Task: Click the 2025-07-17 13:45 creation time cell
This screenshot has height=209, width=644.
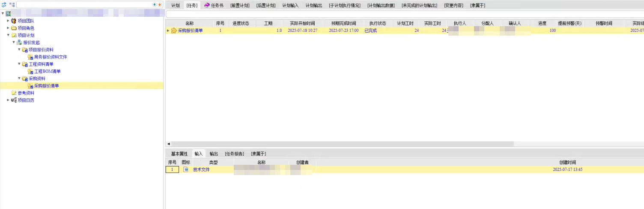Action: click(567, 170)
